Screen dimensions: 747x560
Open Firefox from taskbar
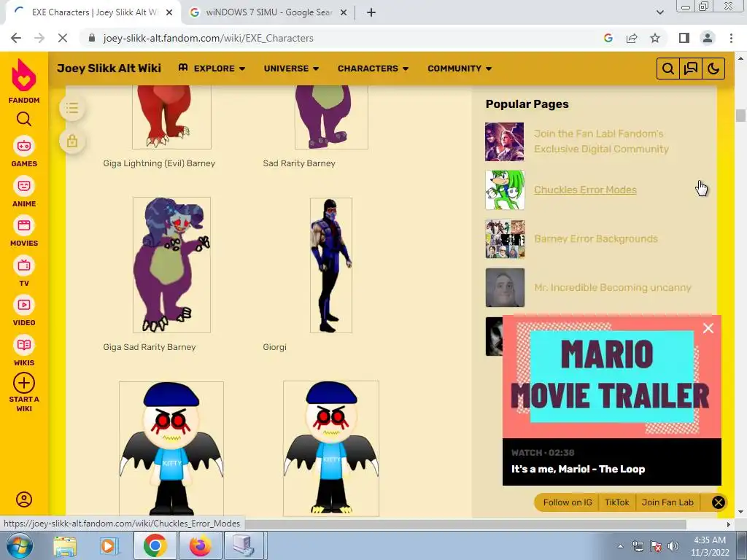pos(200,546)
